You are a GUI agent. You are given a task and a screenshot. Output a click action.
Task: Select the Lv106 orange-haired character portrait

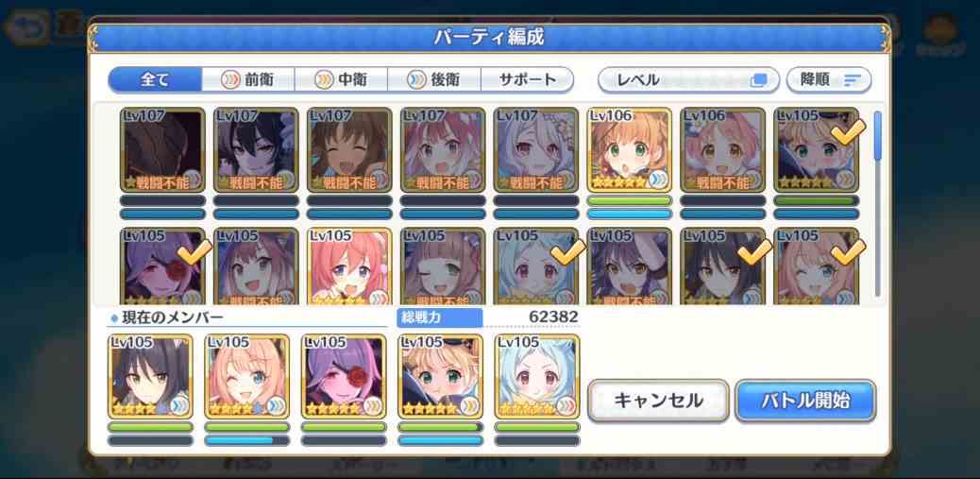(630, 150)
